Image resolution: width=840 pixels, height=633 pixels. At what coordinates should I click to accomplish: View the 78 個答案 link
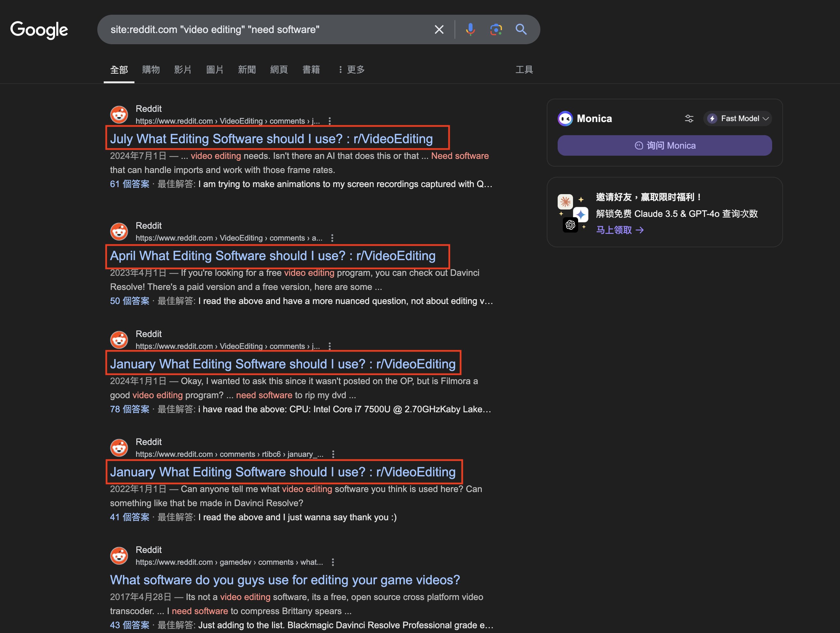click(x=130, y=409)
